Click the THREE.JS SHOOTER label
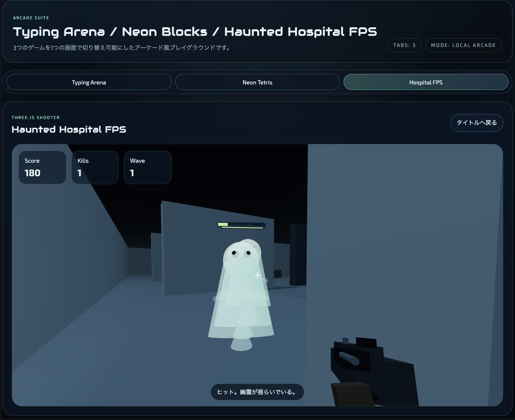Image resolution: width=515 pixels, height=420 pixels. (36, 118)
